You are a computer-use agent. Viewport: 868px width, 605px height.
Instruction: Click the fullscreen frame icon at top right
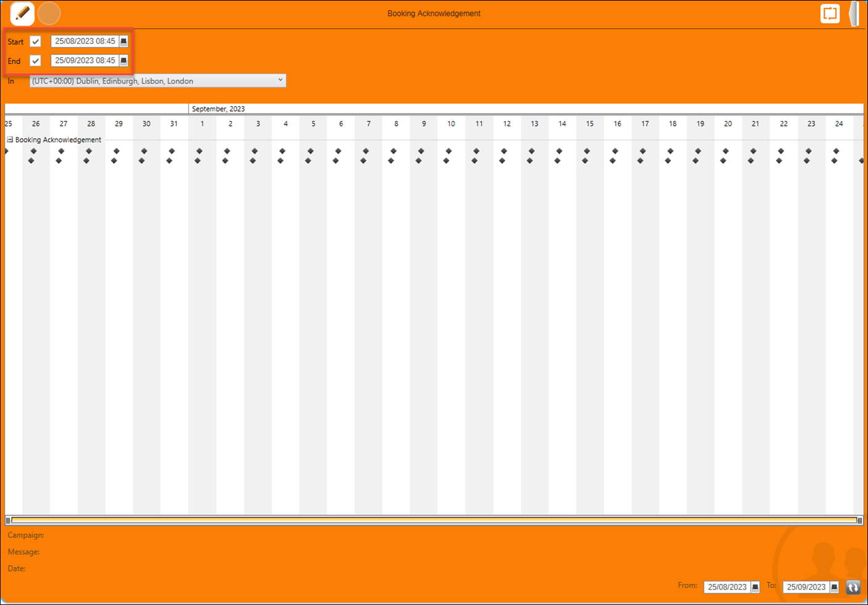(x=830, y=13)
